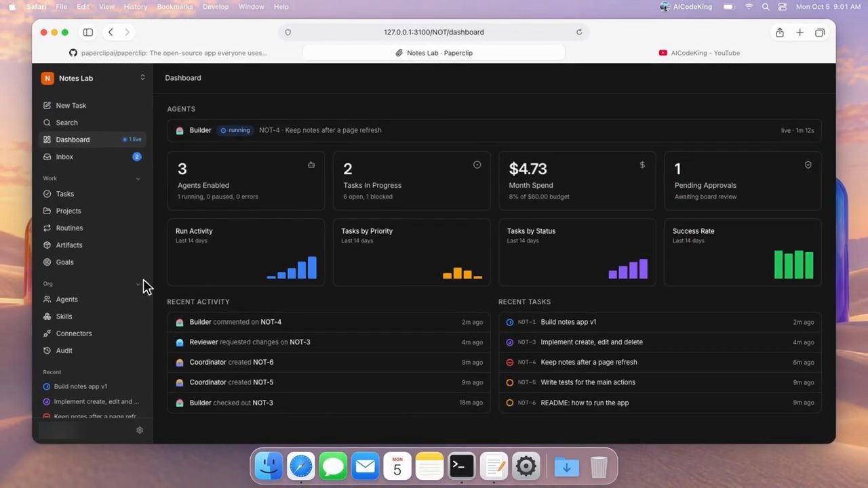Open the Pending Approvals card
Image resolution: width=868 pixels, height=488 pixels.
click(743, 181)
